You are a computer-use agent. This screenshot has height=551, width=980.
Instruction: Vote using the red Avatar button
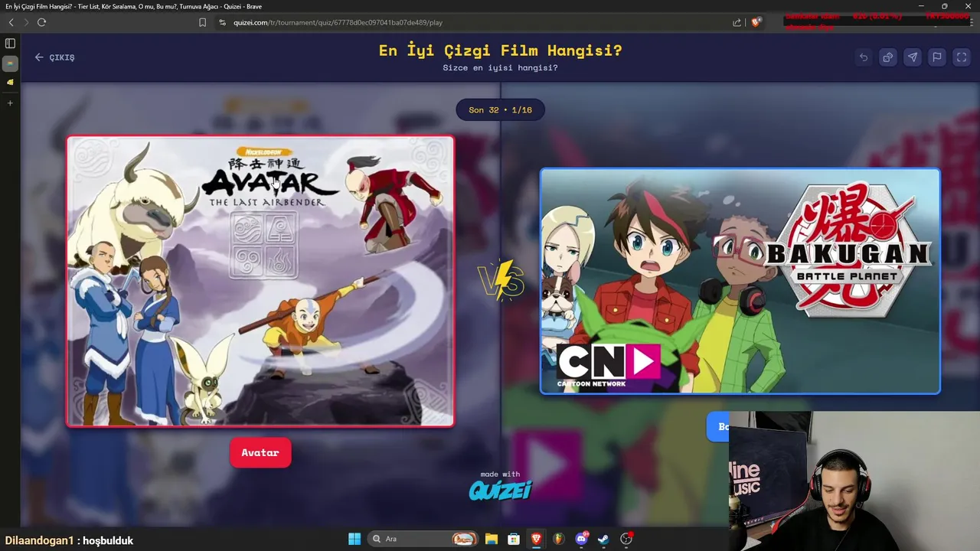(x=260, y=453)
